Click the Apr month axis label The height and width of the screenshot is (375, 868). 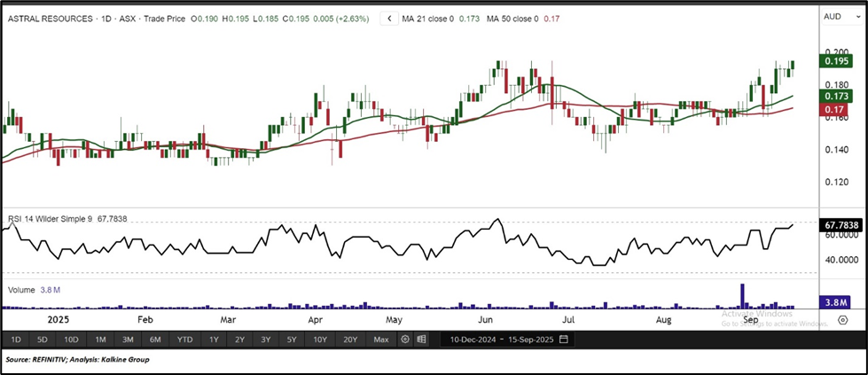point(315,320)
